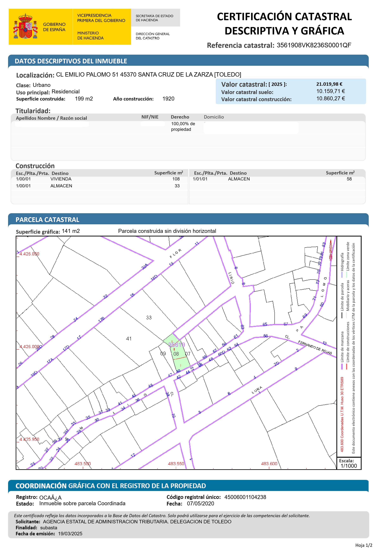Image resolution: width=392 pixels, height=555 pixels.
Task: Click parcel number 41 on the map
Action: pos(129,339)
